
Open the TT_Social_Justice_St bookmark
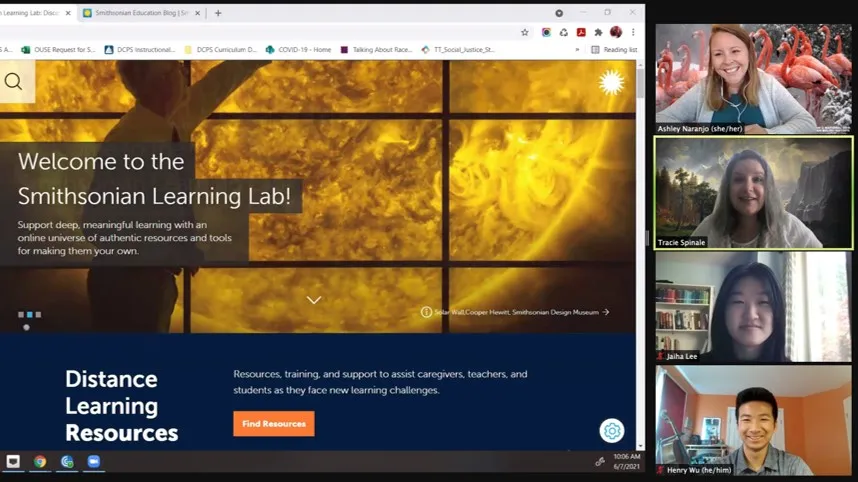pos(458,49)
